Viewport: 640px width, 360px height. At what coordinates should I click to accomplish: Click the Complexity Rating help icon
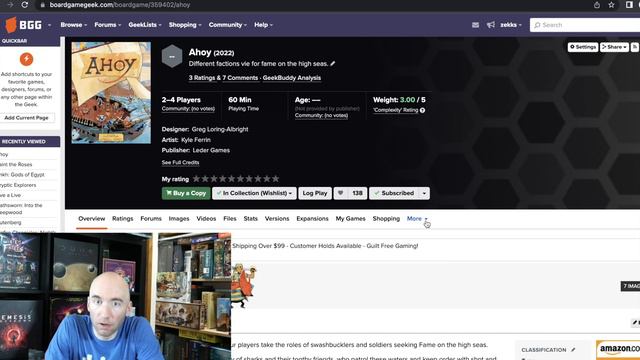coord(422,110)
